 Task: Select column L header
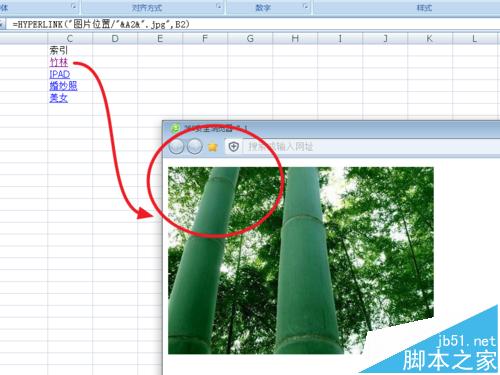coord(475,39)
